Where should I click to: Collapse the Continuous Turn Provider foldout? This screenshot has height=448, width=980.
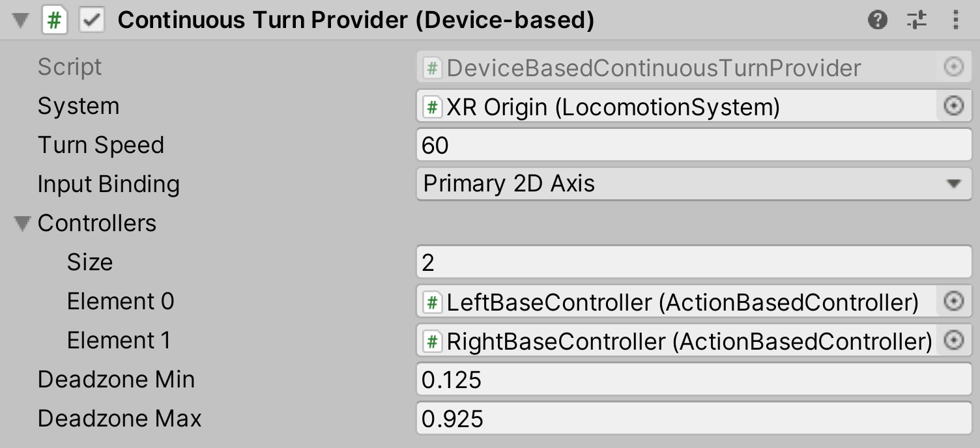click(20, 20)
